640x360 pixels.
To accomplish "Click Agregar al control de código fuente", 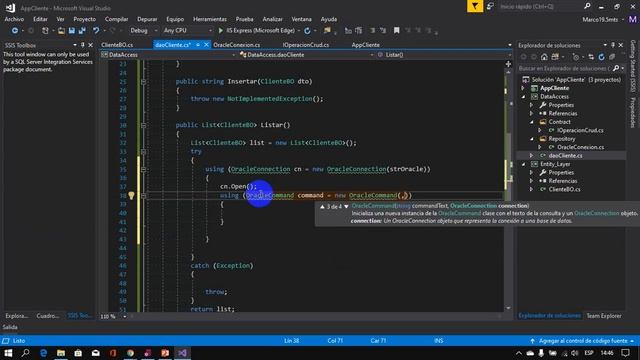I will [x=582, y=341].
